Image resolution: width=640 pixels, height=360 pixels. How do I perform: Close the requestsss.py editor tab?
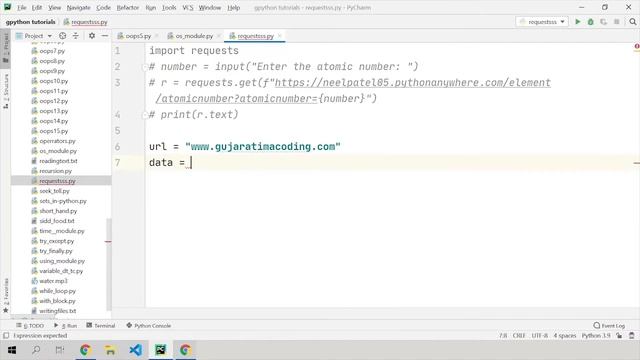280,36
